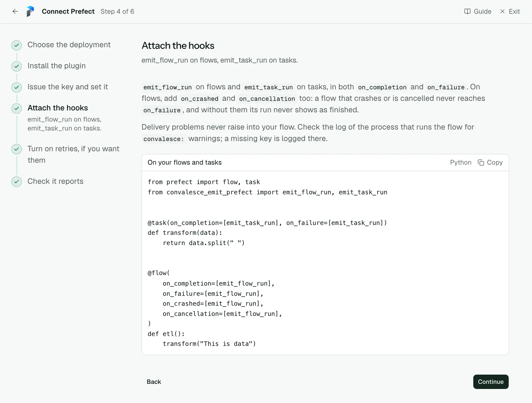
Task: Click the code line return data.split(" ")
Action: click(204, 243)
